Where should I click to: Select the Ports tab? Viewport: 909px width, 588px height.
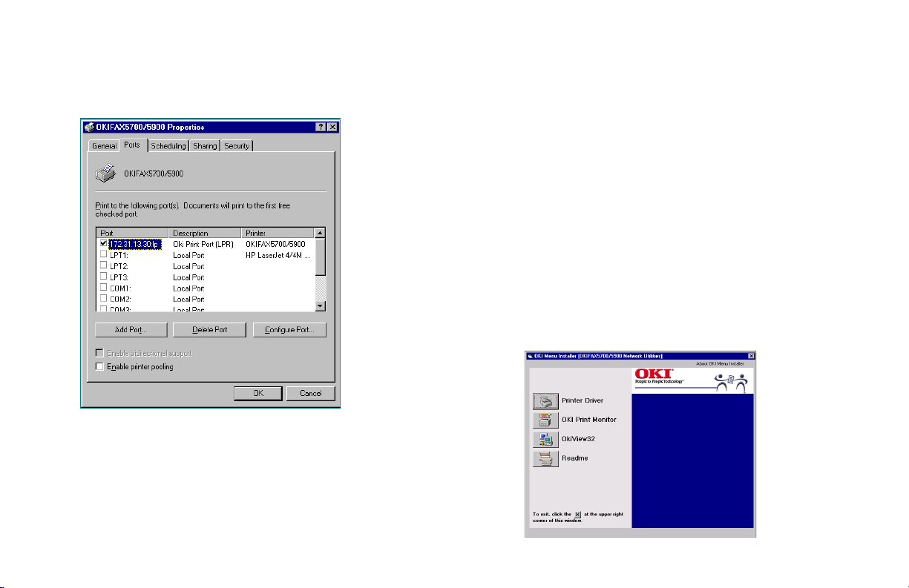(133, 145)
